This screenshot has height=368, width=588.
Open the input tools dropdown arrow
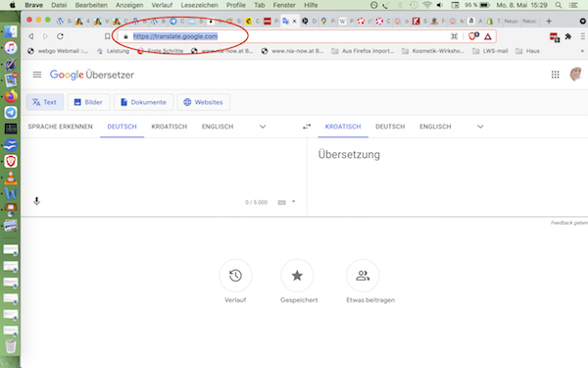point(294,202)
